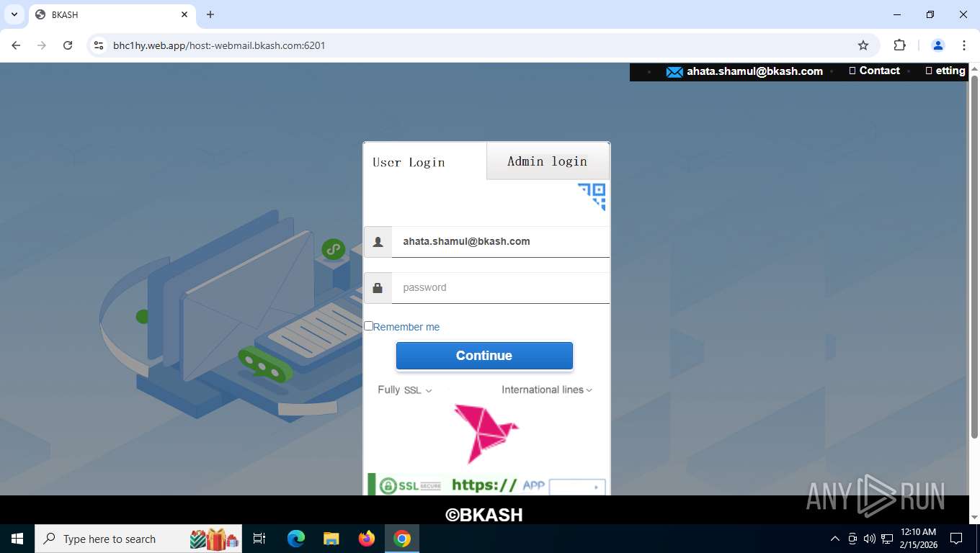Open Chrome three-dot menu
980x553 pixels.
964,45
